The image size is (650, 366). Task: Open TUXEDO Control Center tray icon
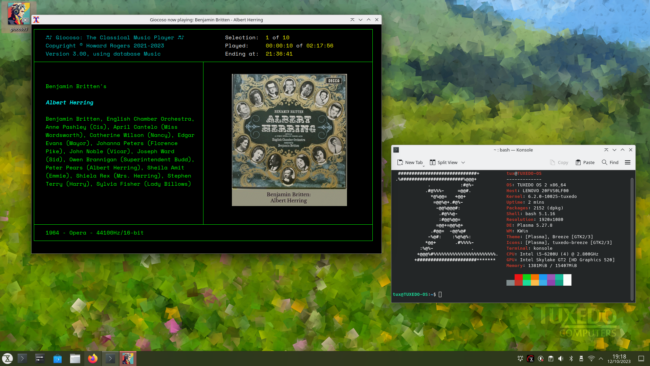530,359
